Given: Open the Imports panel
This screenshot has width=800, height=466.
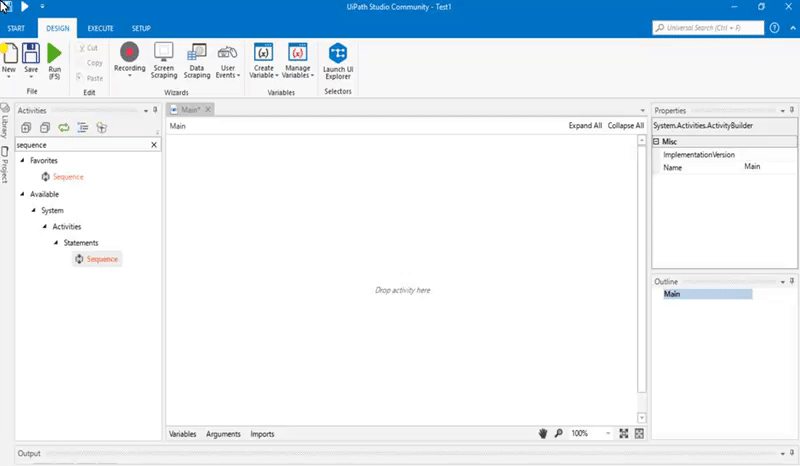Looking at the screenshot, I should pyautogui.click(x=262, y=434).
